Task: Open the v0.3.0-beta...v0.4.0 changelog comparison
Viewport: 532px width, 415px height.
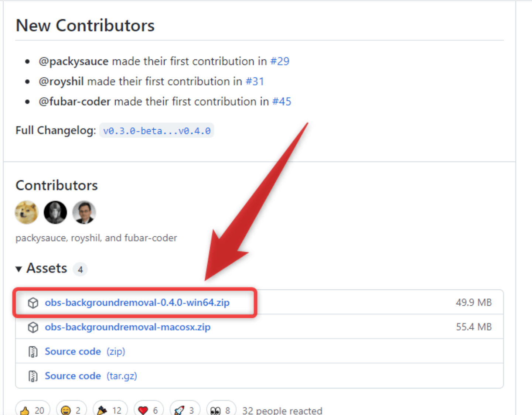Action: [157, 131]
